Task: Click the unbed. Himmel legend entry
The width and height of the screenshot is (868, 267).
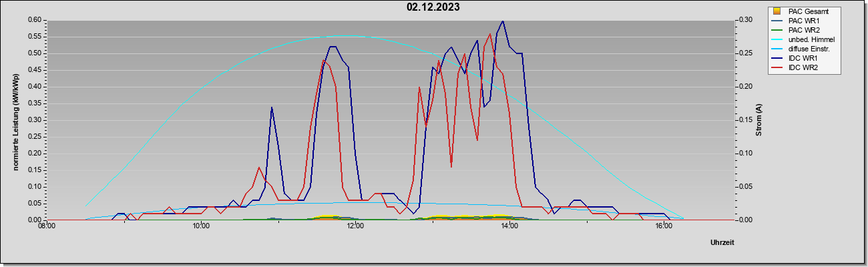Action: coord(803,39)
